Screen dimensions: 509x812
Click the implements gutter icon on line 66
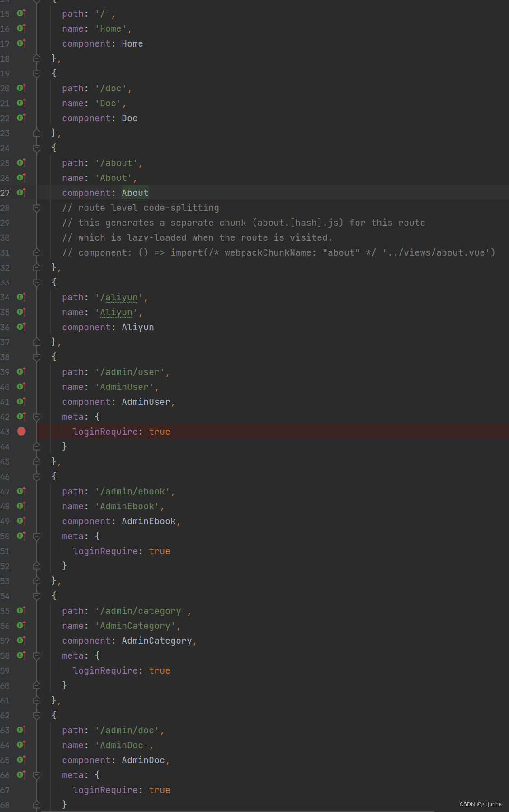coord(21,775)
